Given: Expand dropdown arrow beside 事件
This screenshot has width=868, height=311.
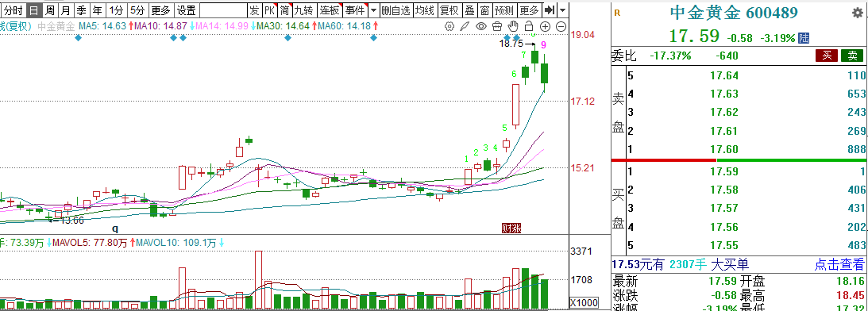Looking at the screenshot, I should pyautogui.click(x=374, y=10).
